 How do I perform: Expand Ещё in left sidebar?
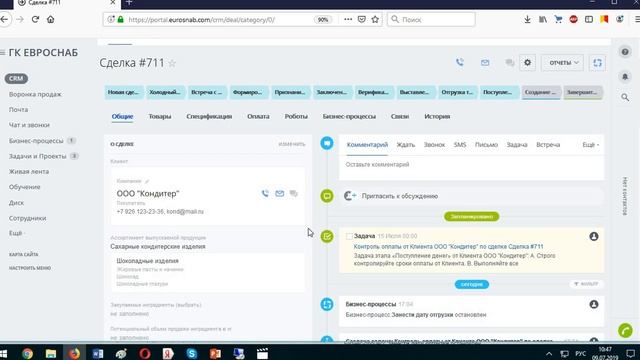[x=17, y=233]
